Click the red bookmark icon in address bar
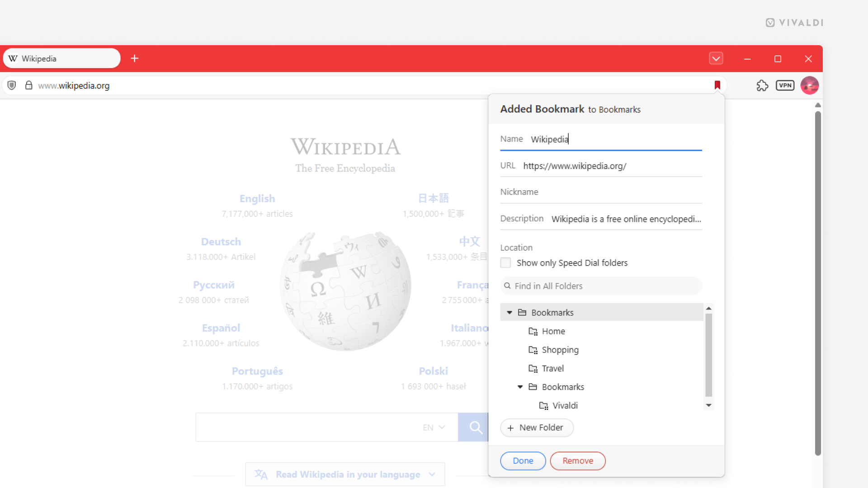The height and width of the screenshot is (488, 868). 717,85
